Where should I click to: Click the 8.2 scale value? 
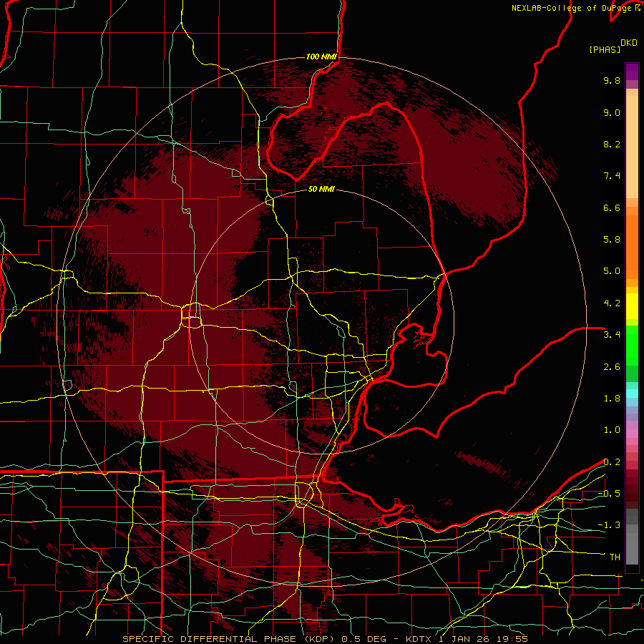[x=612, y=144]
